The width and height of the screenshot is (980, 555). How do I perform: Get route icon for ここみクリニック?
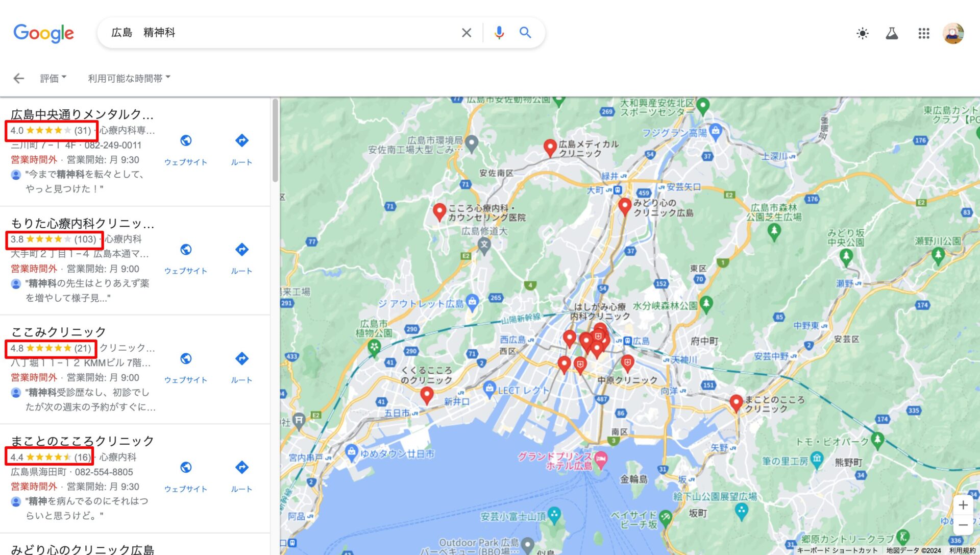tap(241, 358)
